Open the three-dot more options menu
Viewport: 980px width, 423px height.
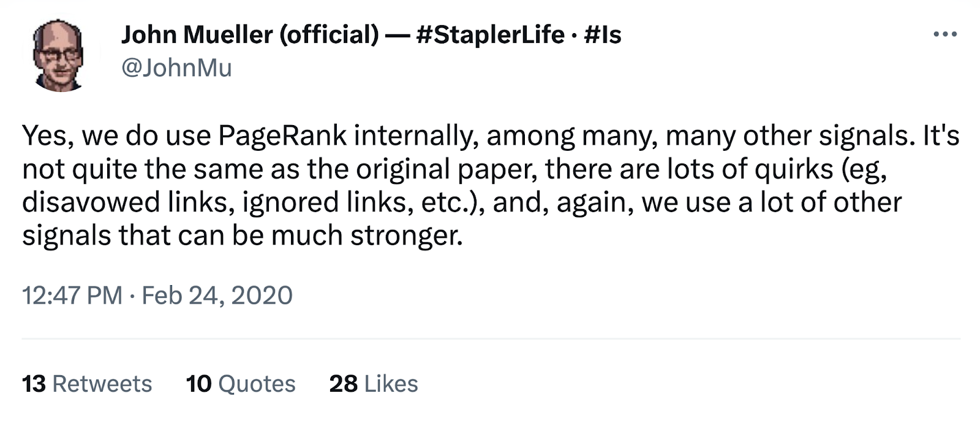pos(944,35)
